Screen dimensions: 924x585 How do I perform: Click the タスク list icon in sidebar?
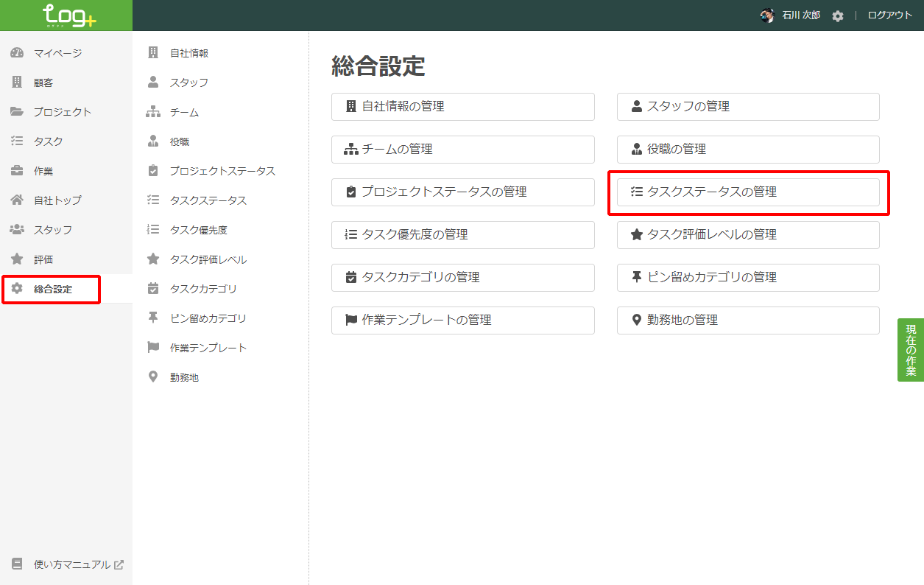coord(16,141)
